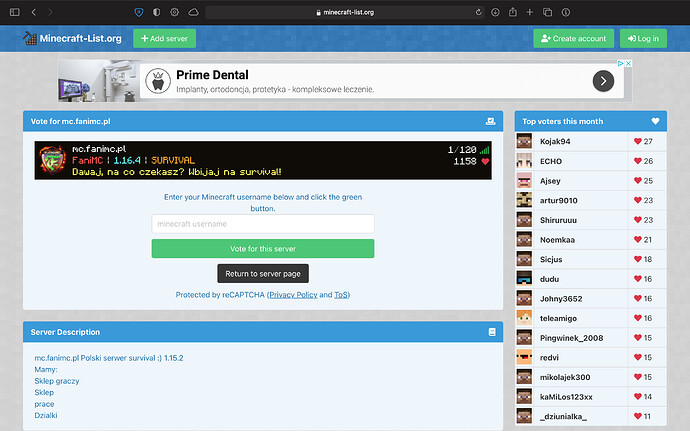This screenshot has height=431, width=690.
Task: Click teleamigo player avatar
Action: [x=524, y=318]
